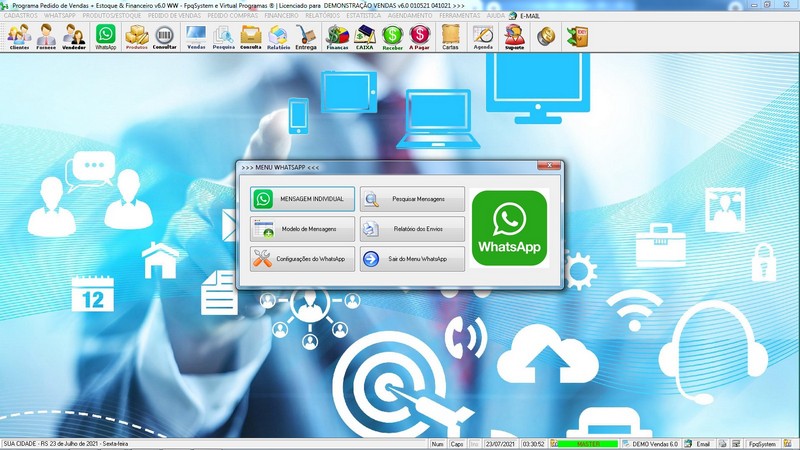800x450 pixels.
Task: Open the ESTATÍSTICA menu
Action: 363,16
